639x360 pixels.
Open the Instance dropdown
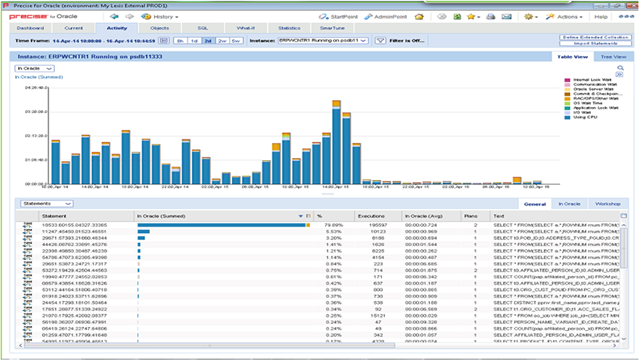pos(323,40)
